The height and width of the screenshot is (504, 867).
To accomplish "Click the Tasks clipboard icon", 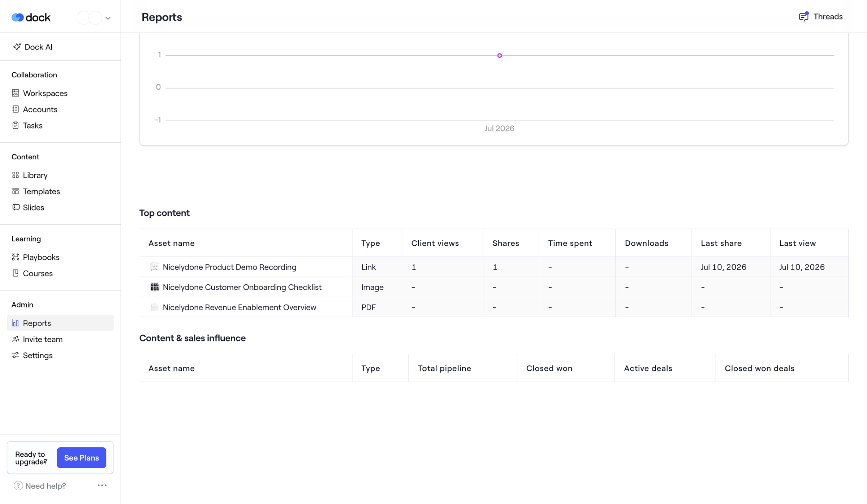I will (16, 125).
